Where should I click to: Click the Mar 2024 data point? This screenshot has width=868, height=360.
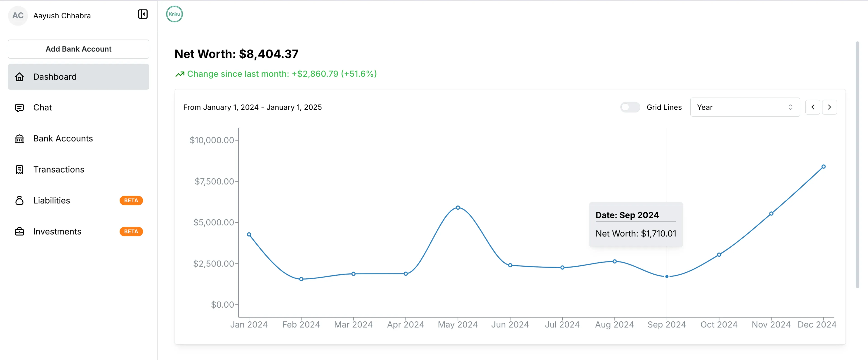click(x=354, y=274)
